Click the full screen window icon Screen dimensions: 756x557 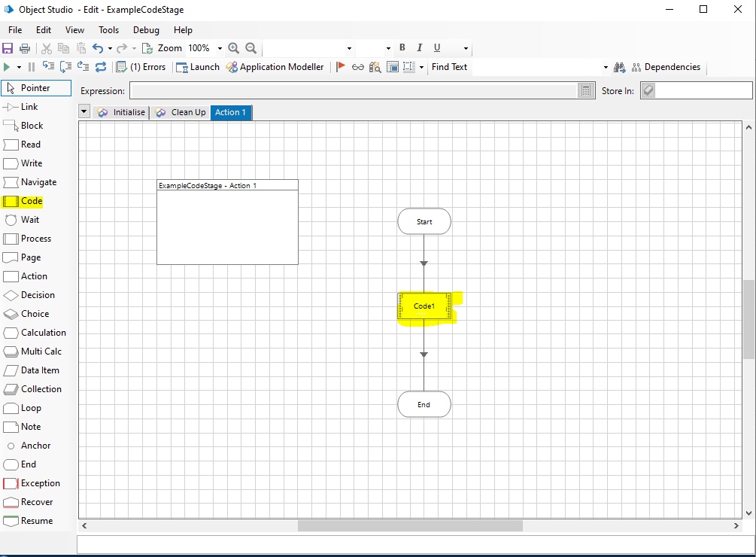pyautogui.click(x=393, y=67)
